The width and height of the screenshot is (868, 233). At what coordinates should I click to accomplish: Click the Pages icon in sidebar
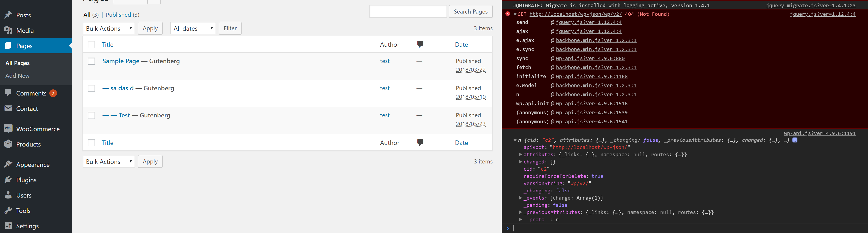pos(8,46)
